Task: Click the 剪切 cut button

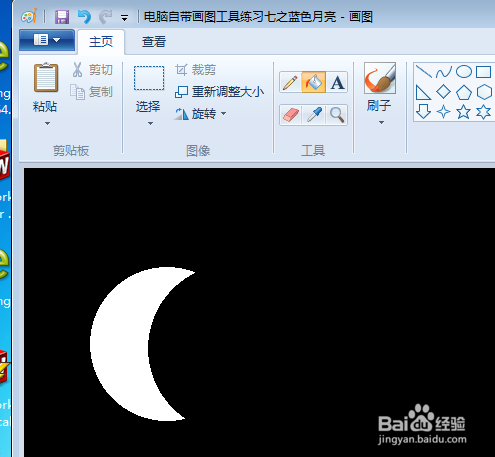Action: pyautogui.click(x=93, y=70)
